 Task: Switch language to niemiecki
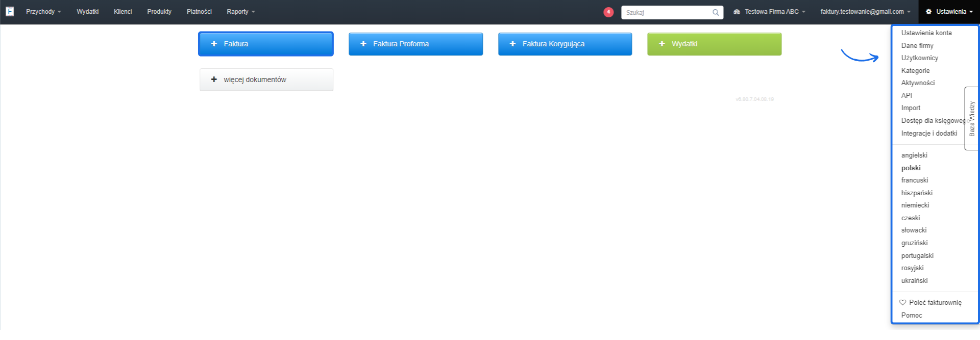(x=915, y=205)
